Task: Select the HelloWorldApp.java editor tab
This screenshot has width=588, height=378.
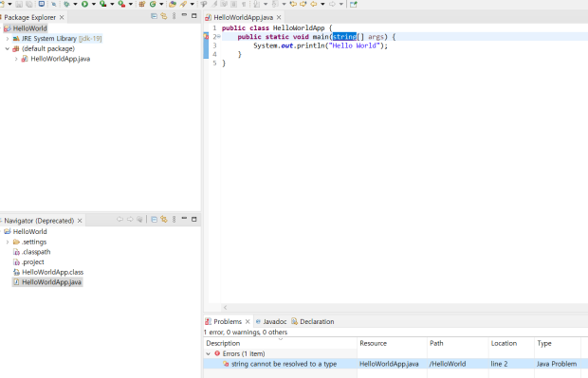Action: [x=243, y=17]
